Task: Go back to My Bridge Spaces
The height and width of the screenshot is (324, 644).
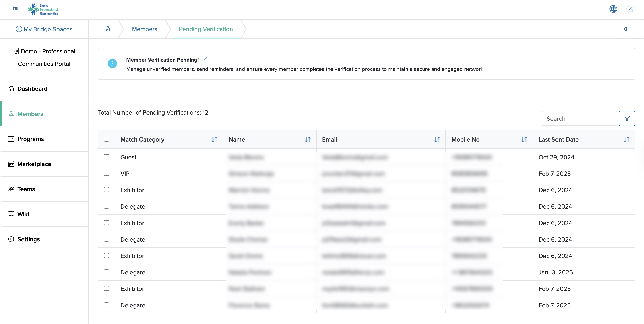Action: click(x=44, y=29)
